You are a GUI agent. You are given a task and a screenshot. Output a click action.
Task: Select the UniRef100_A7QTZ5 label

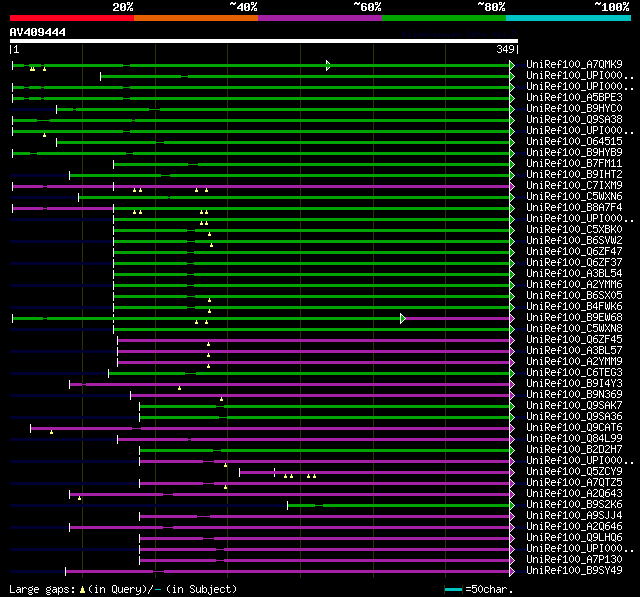[574, 483]
